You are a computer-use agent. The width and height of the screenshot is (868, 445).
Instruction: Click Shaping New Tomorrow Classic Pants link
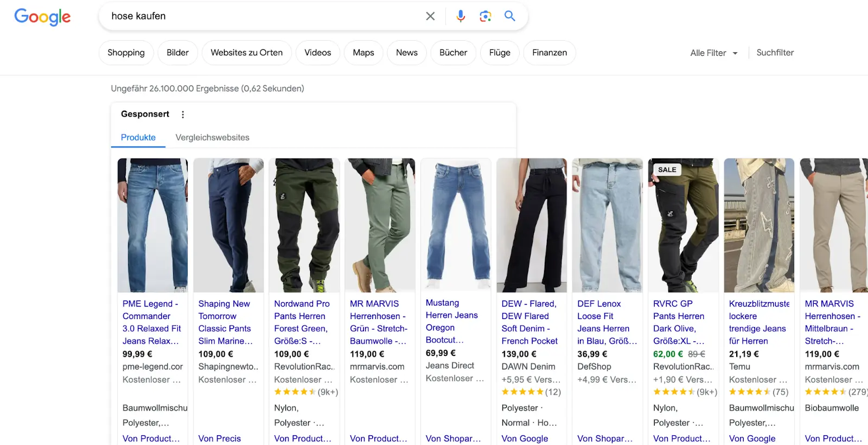(226, 322)
